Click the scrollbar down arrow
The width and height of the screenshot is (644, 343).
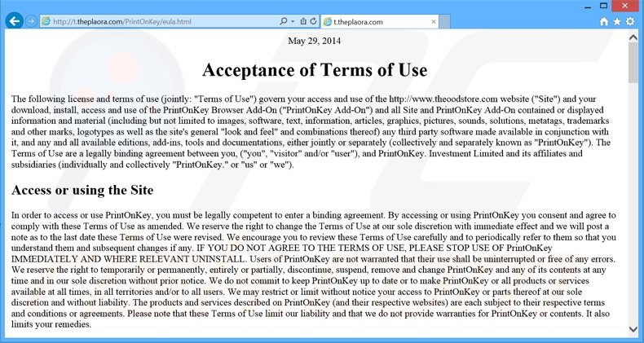633,329
